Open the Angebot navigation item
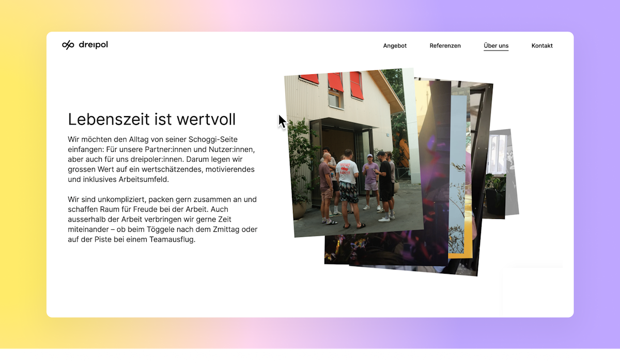Image resolution: width=620 pixels, height=364 pixels. click(x=395, y=45)
